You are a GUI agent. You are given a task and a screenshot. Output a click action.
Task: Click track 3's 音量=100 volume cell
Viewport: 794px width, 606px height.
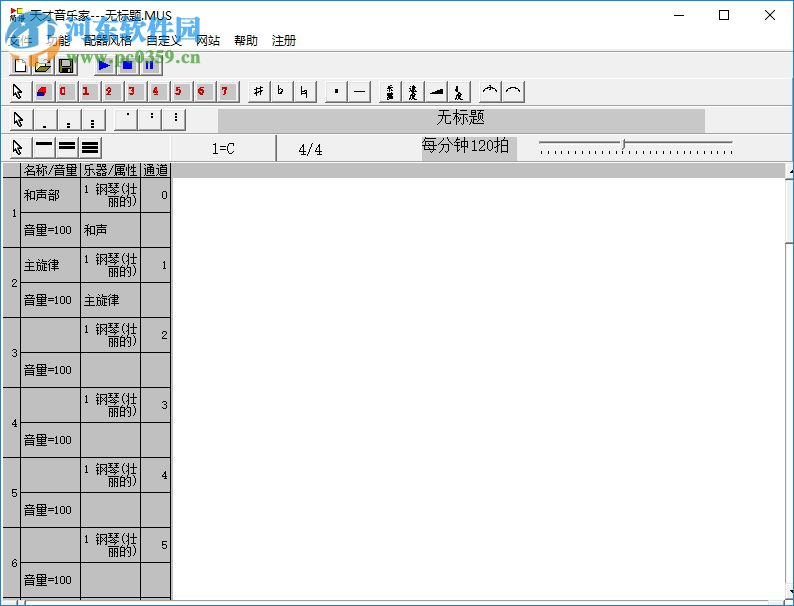50,370
